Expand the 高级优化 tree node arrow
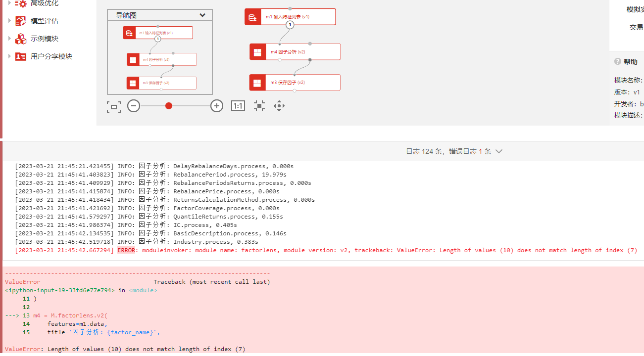 (x=9, y=3)
